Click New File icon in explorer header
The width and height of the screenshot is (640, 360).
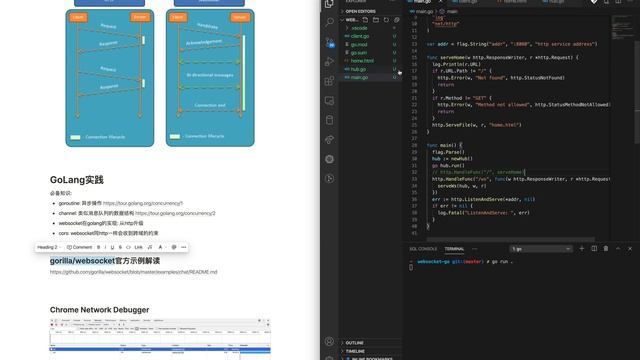pyautogui.click(x=365, y=20)
